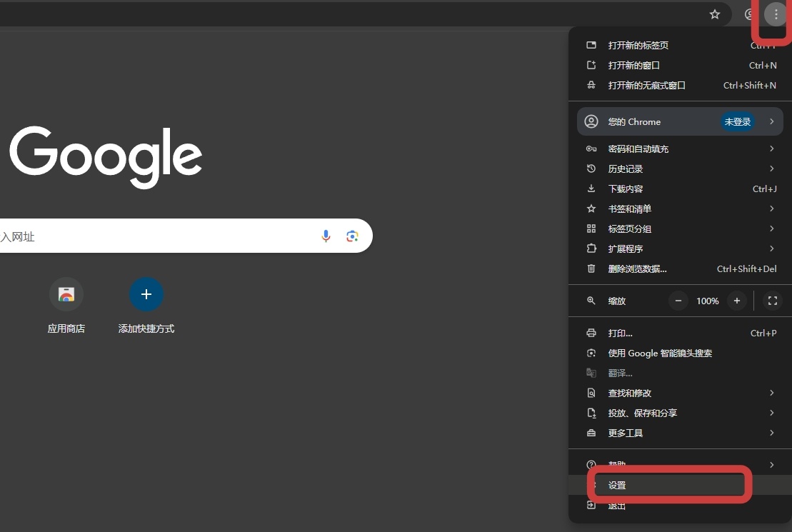
Task: Expand the 帮助 submenu arrow
Action: (771, 464)
